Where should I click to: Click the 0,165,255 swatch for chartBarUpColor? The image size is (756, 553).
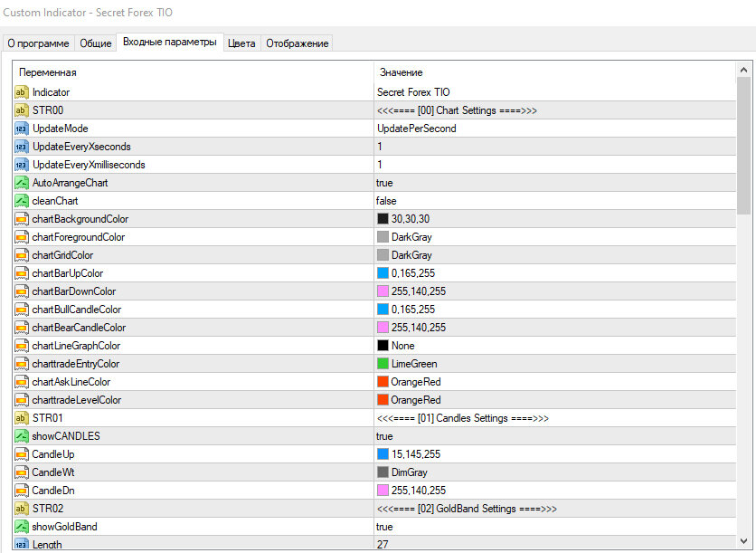(x=383, y=273)
